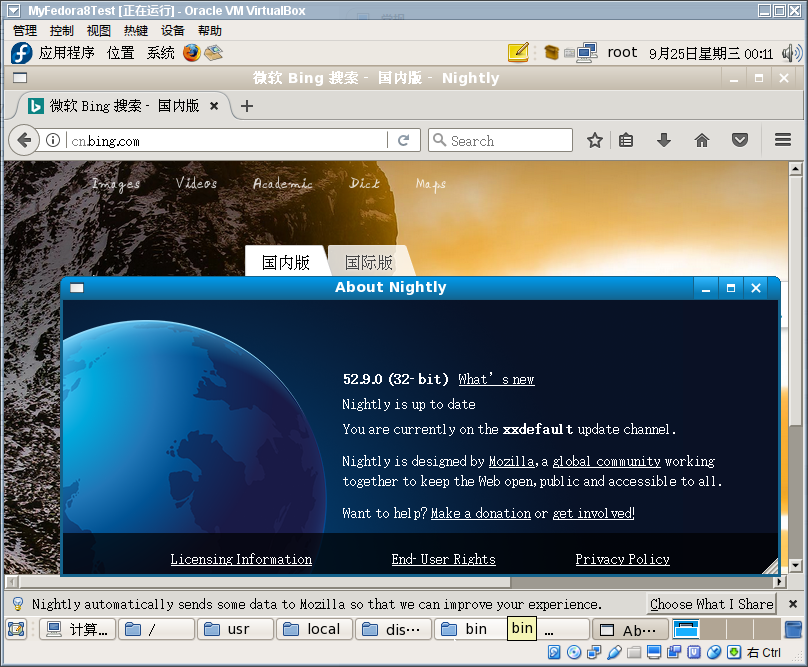Open VirtualBox 控制 menu
Viewport: 808px width, 667px height.
(x=62, y=31)
